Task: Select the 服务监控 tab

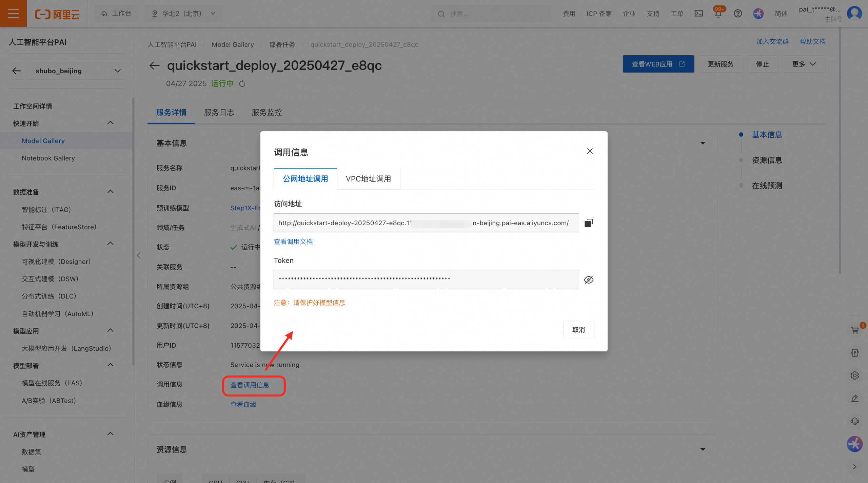Action: click(267, 112)
